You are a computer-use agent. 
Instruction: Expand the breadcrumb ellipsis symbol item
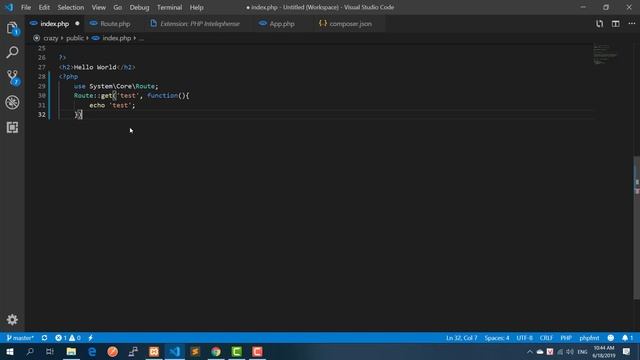[x=141, y=38]
